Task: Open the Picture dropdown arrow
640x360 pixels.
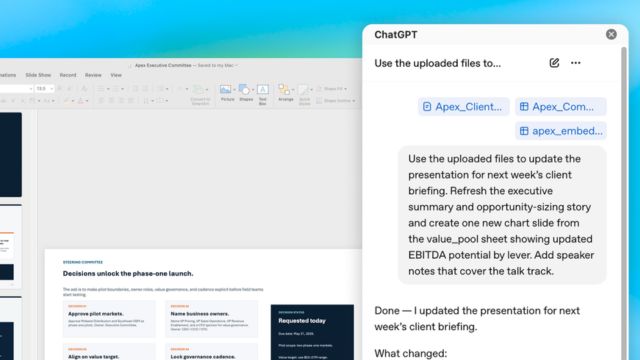Action: click(234, 90)
